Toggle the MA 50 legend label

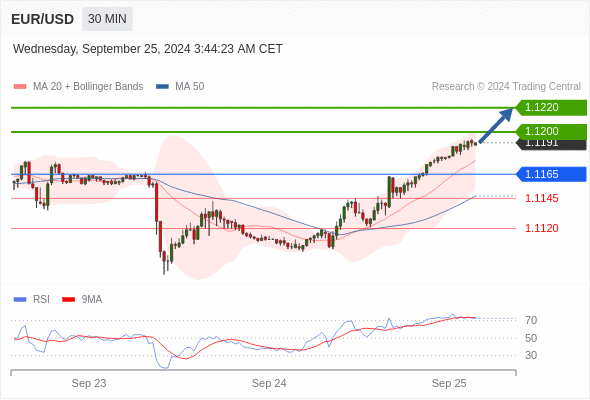(190, 87)
